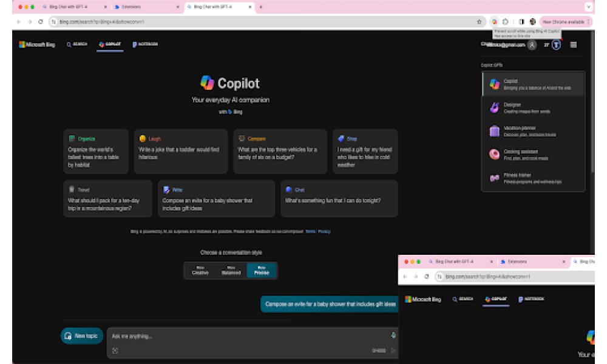
Task: Click the page vertical scrollbar
Action: click(x=592, y=103)
